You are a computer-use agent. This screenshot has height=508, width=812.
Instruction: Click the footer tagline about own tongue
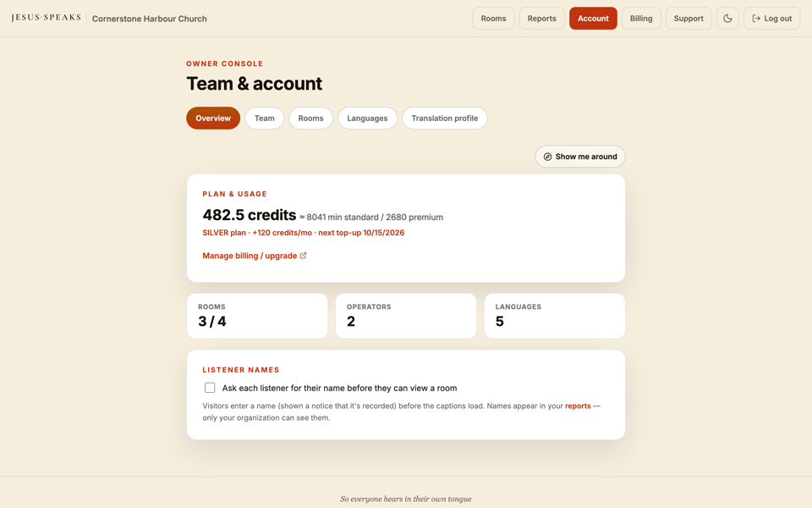point(406,499)
